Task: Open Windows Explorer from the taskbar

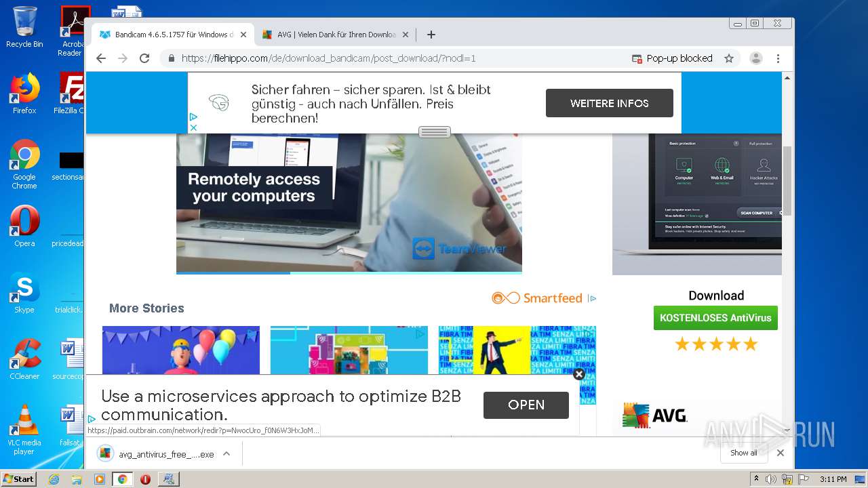Action: pos(77,479)
